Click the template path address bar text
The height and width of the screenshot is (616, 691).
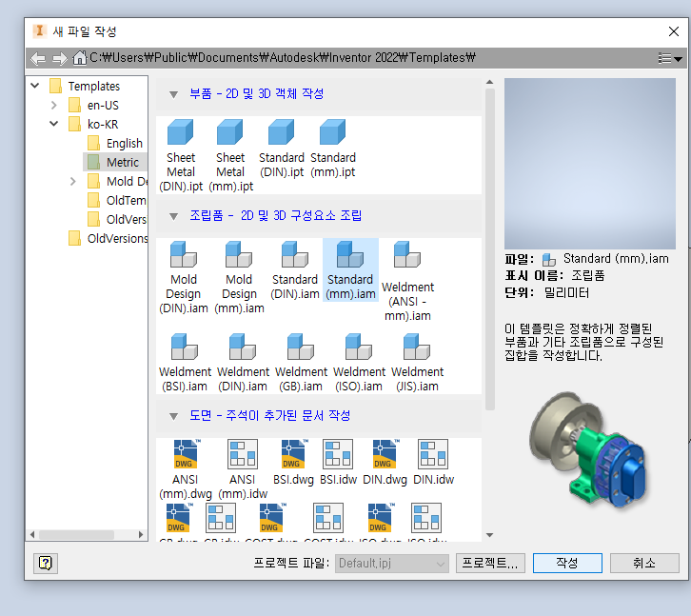[x=283, y=58]
